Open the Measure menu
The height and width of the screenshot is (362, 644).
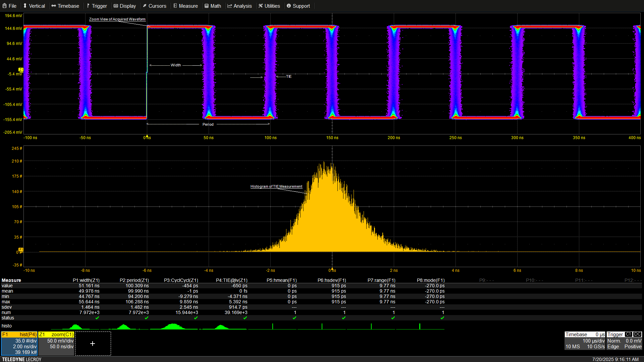pyautogui.click(x=185, y=6)
